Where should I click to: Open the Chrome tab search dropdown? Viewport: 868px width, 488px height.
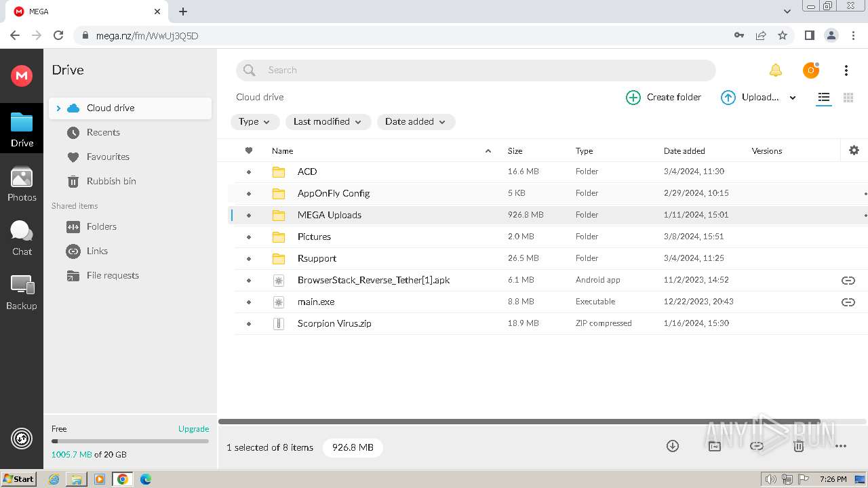[787, 12]
